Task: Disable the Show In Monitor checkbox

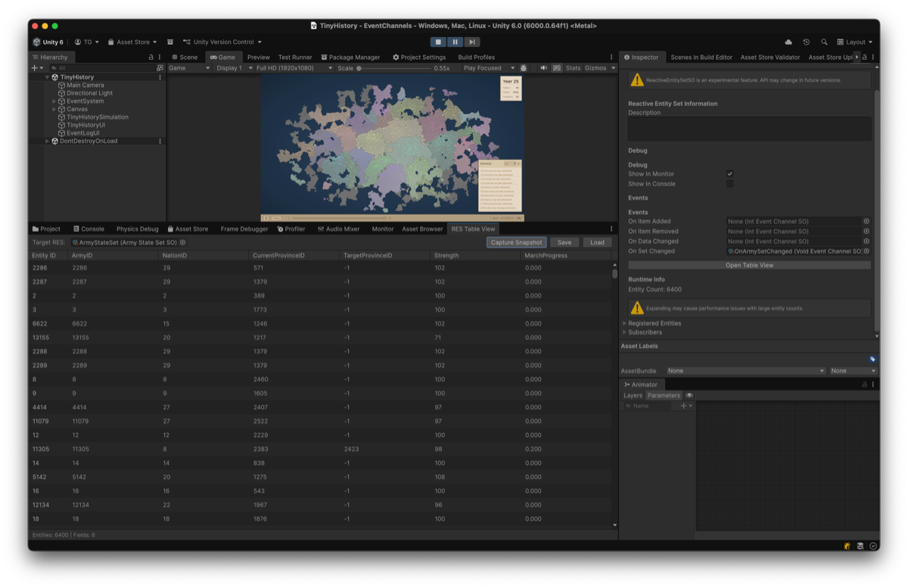Action: (x=730, y=174)
